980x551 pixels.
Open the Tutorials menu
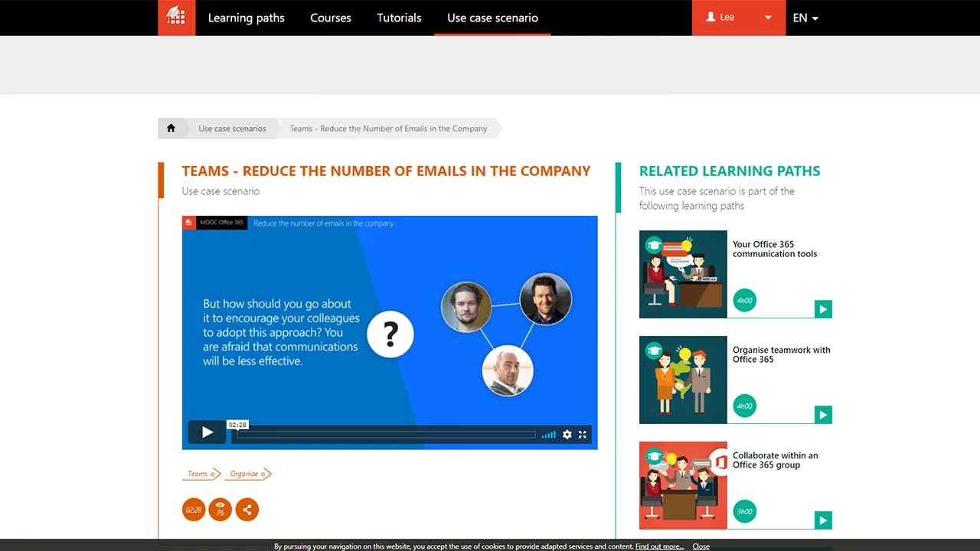pyautogui.click(x=399, y=18)
